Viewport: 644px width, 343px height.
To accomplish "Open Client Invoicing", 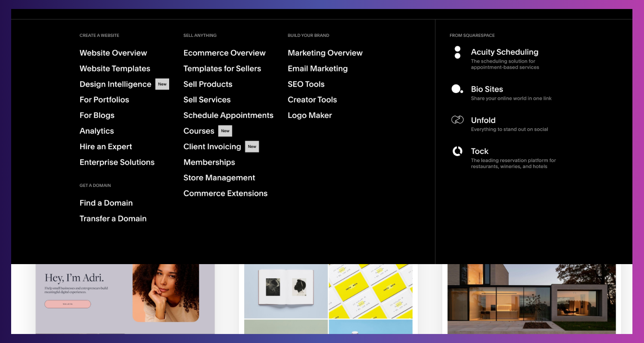I will click(x=212, y=147).
